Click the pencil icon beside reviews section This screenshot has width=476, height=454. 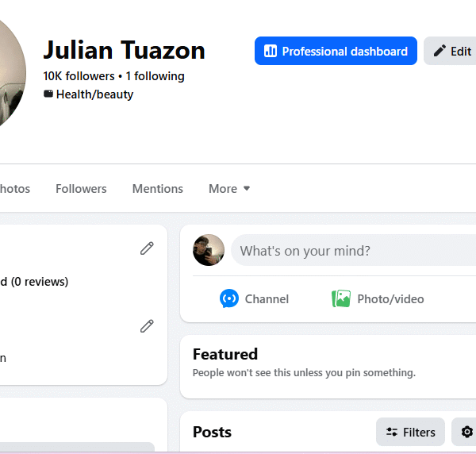point(147,248)
